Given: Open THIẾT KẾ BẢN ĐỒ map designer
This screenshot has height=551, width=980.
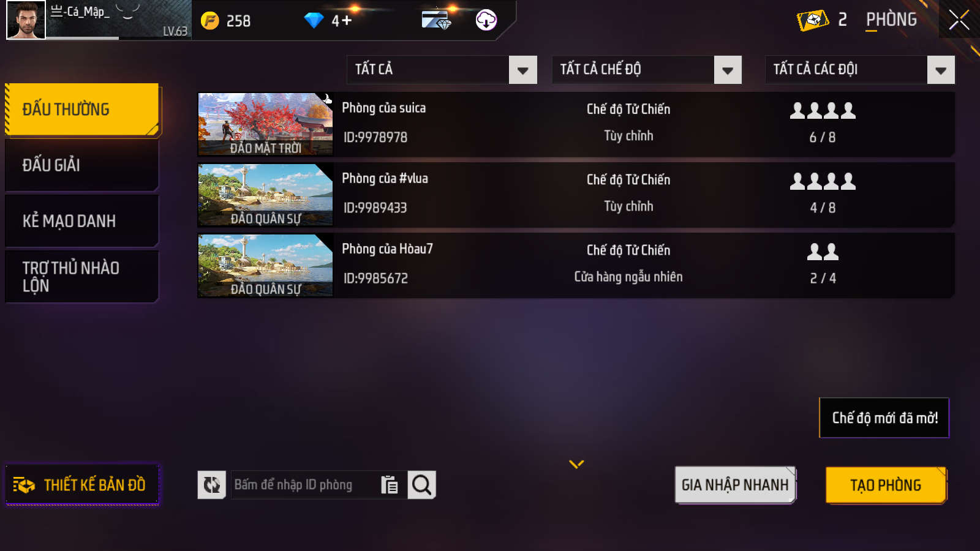Looking at the screenshot, I should (x=82, y=485).
